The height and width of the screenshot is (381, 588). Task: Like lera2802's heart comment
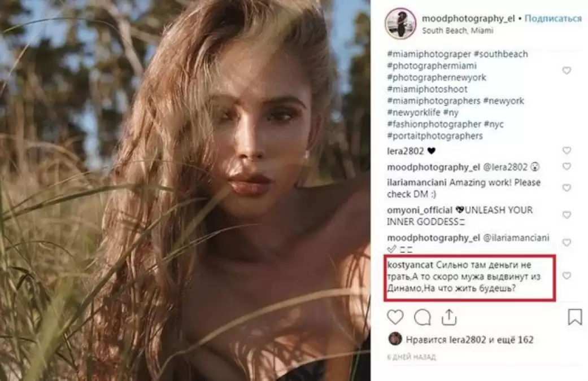[567, 151]
